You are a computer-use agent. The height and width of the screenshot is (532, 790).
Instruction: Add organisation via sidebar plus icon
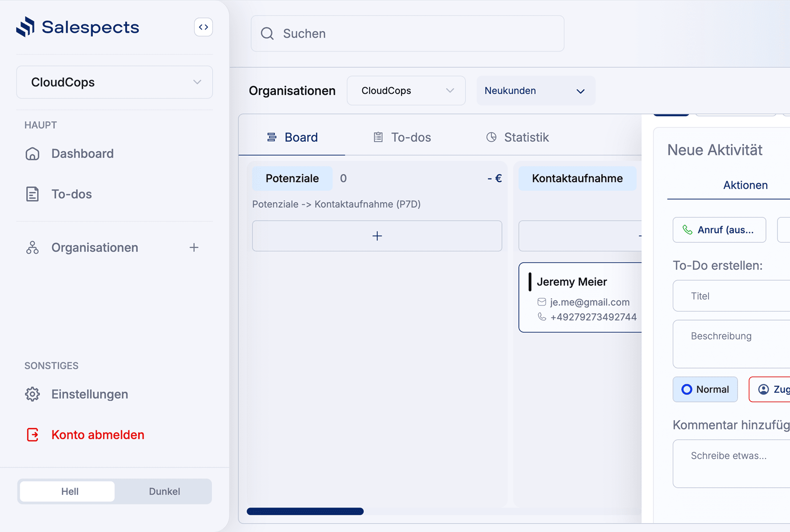(194, 247)
